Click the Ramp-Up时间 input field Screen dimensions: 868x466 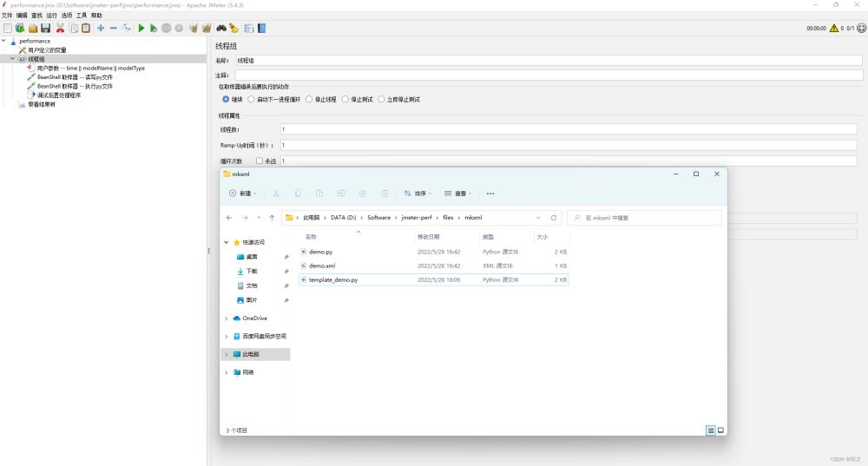click(x=569, y=145)
